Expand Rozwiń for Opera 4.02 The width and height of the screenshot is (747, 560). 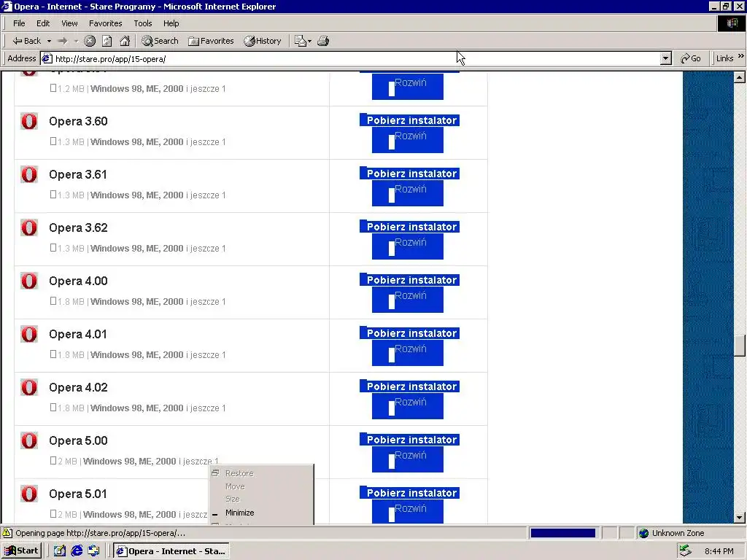coord(408,407)
